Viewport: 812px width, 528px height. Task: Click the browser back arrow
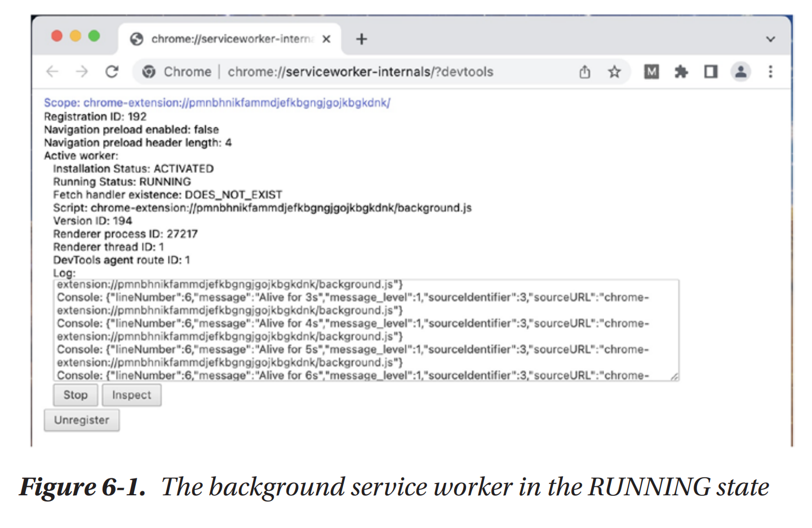click(x=52, y=72)
